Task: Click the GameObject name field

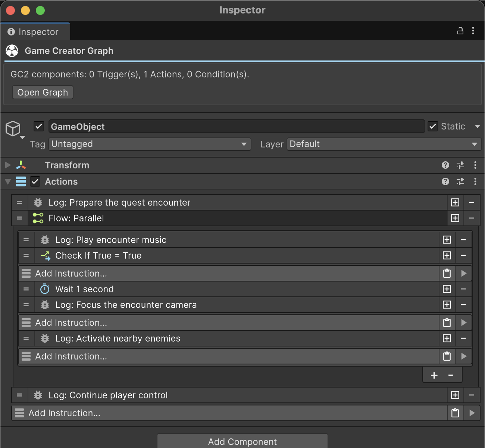Action: point(237,127)
